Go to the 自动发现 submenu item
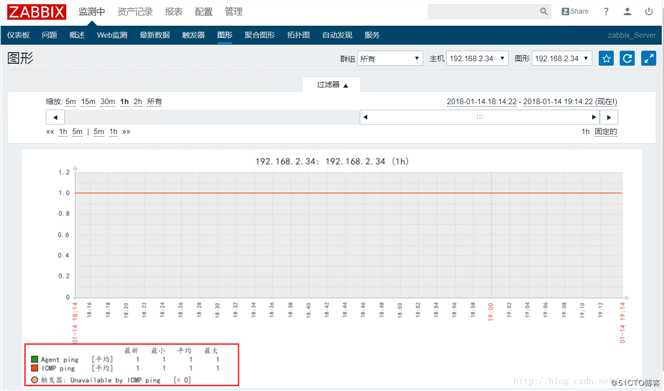Screen dimensions: 664x391 tap(337, 35)
